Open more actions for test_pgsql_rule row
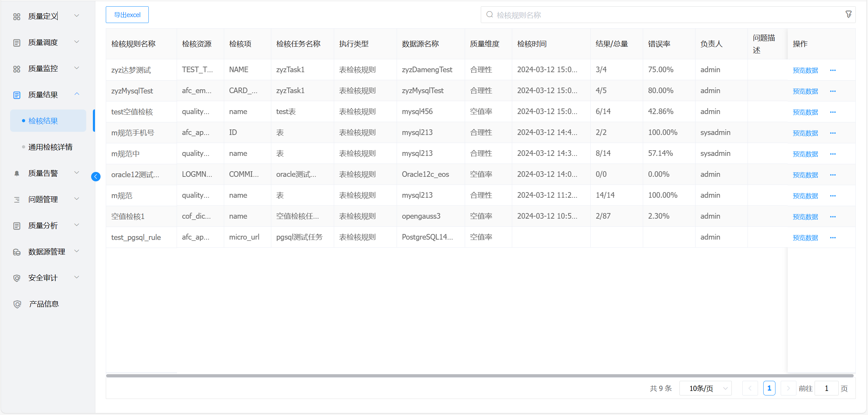868x415 pixels. (x=833, y=237)
